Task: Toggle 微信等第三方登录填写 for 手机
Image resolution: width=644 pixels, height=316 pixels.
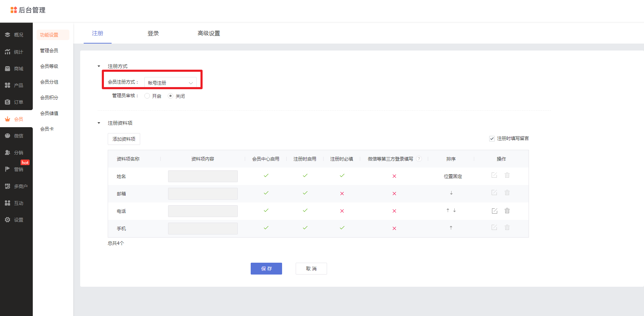Action: 394,229
